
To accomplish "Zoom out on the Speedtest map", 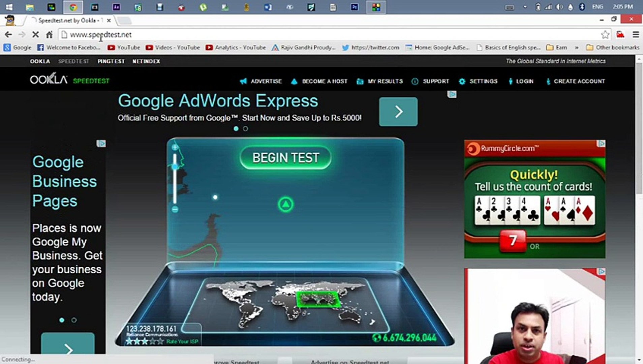I will 175,209.
